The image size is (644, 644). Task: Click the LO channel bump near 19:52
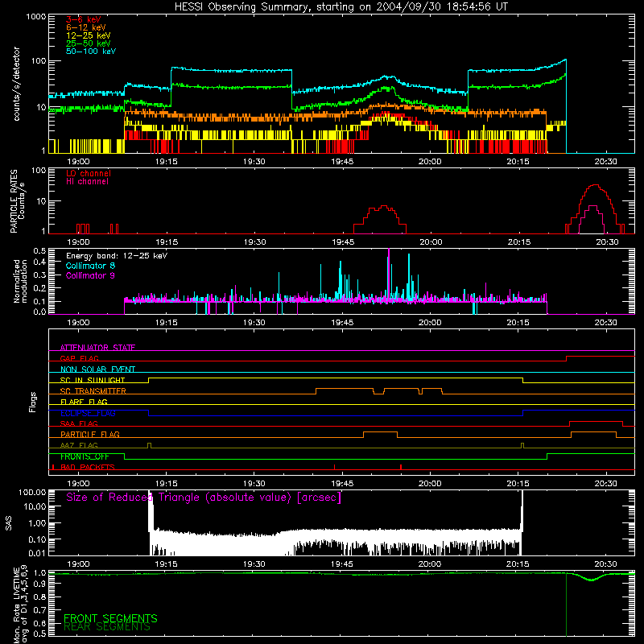coord(384,207)
